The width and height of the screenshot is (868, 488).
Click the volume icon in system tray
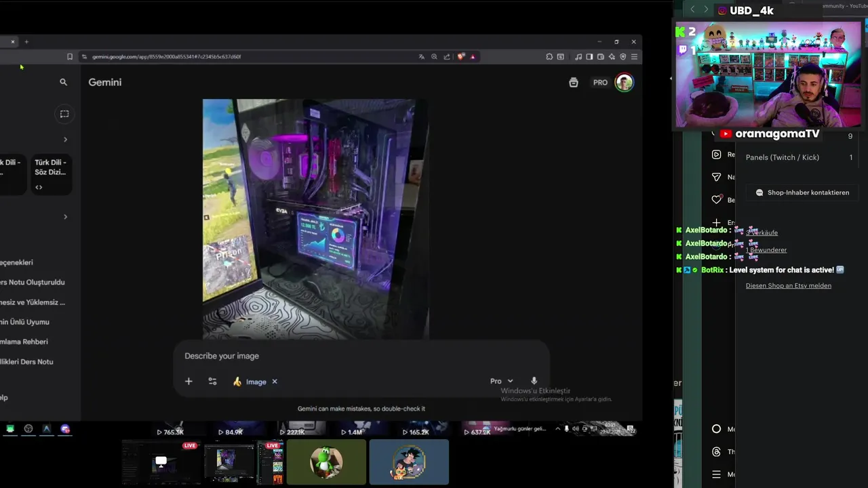tap(576, 429)
